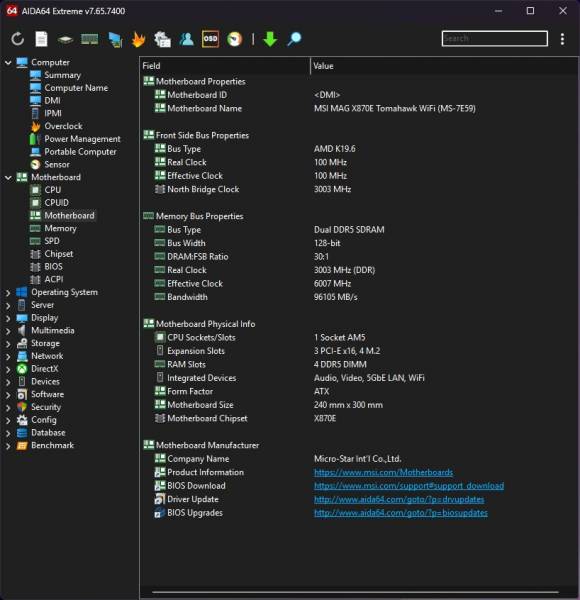Click the "96105 MB/s" bandwidth value
The width and height of the screenshot is (580, 600).
[x=336, y=297]
